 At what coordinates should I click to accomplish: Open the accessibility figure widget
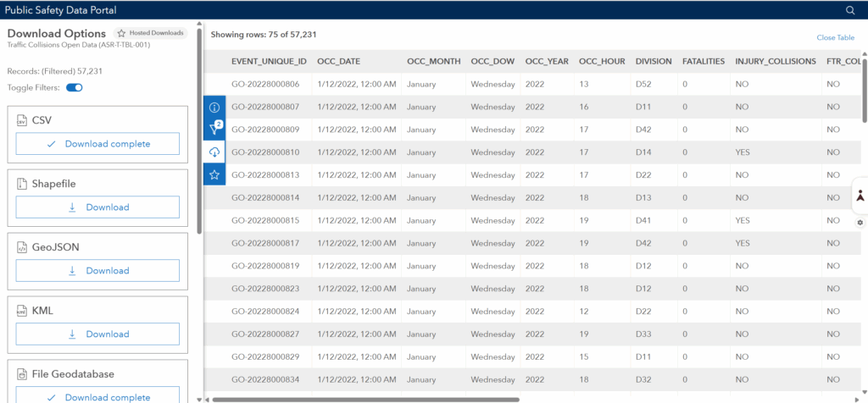click(860, 196)
